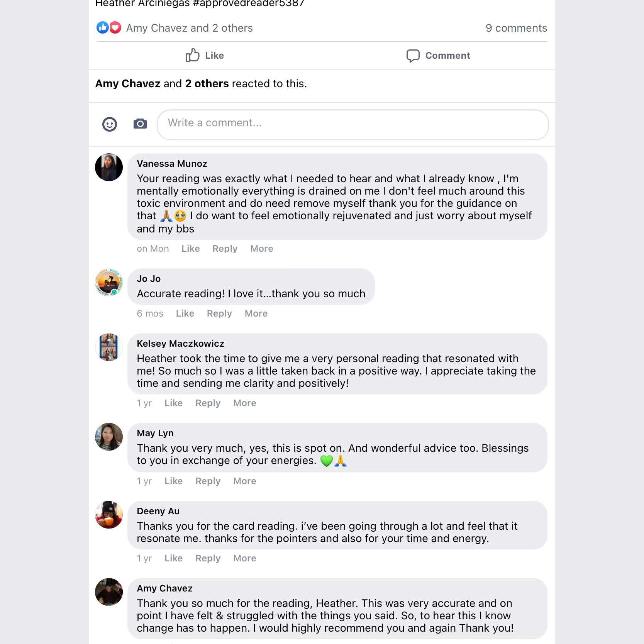Show More options for Kelsey Maczkowicz's comment

point(244,403)
